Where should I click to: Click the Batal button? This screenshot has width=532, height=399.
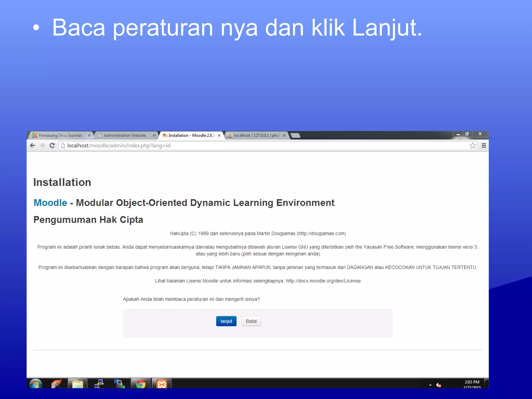pos(251,321)
